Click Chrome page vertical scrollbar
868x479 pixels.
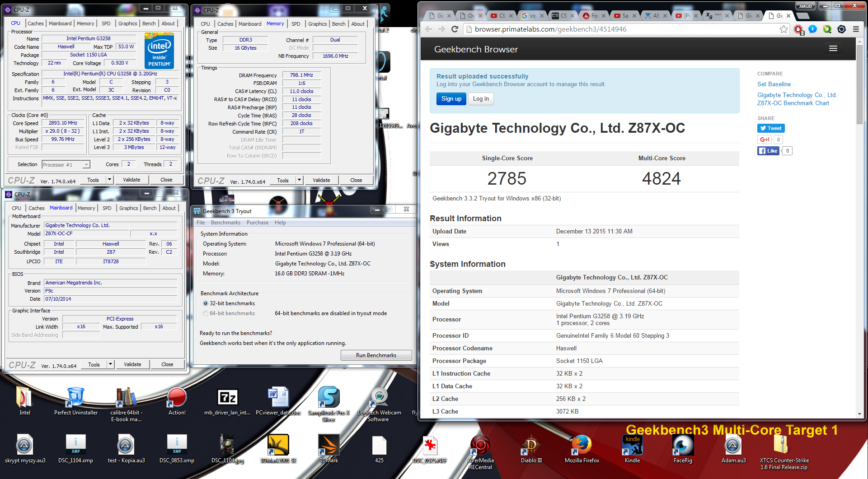859,84
